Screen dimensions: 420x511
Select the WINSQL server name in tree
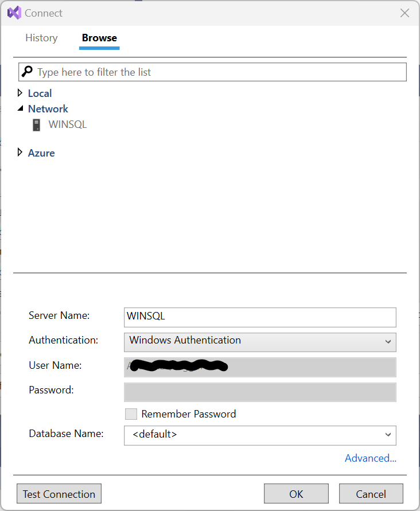(x=68, y=124)
